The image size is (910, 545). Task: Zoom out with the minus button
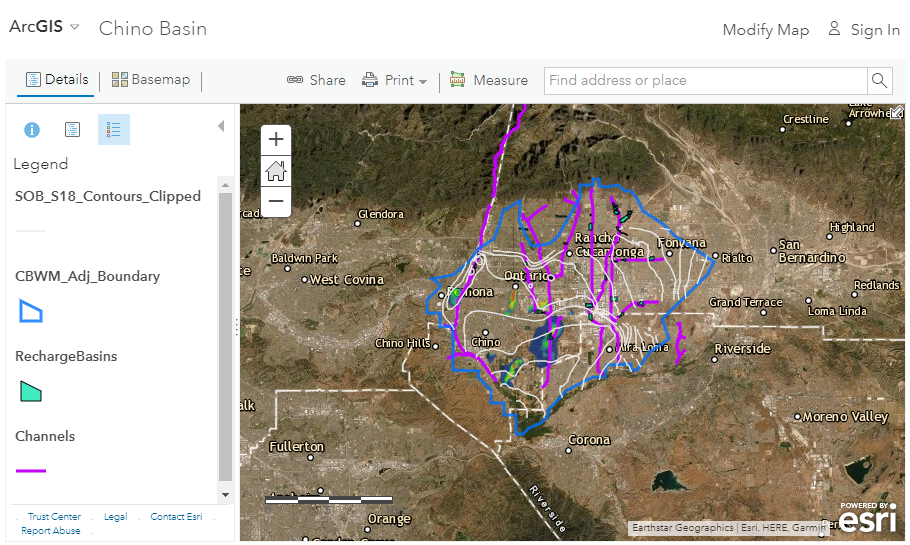(276, 201)
